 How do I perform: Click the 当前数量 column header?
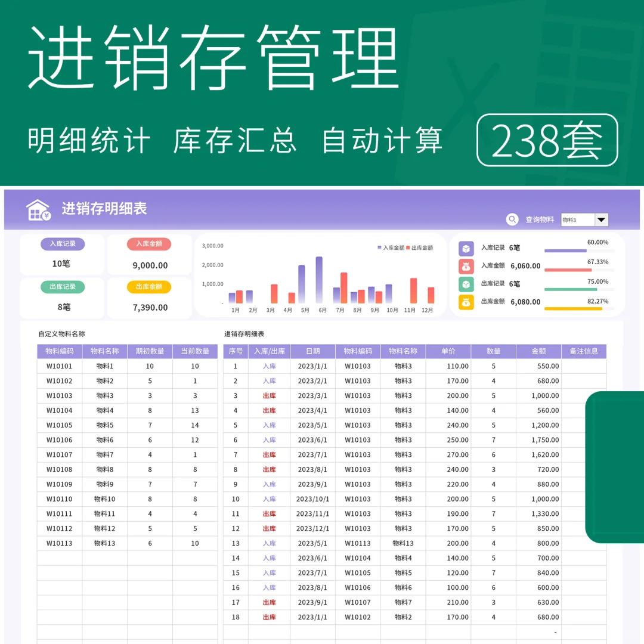195,352
